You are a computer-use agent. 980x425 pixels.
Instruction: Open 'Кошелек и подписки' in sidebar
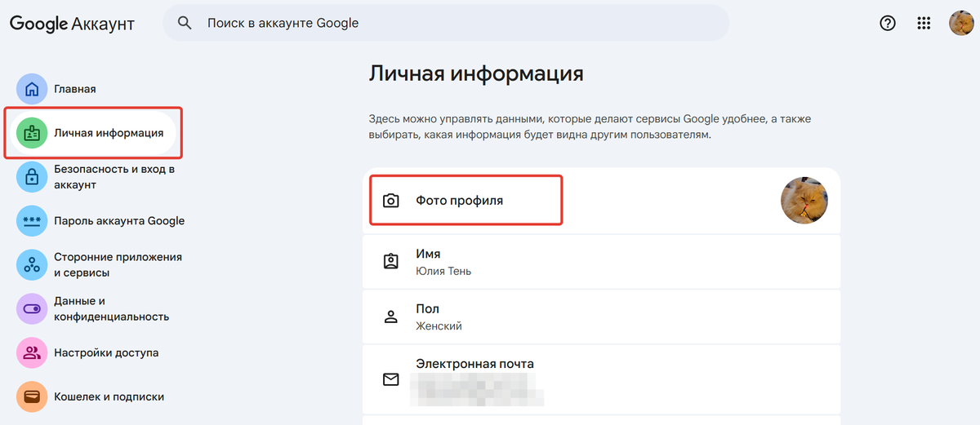pyautogui.click(x=109, y=397)
